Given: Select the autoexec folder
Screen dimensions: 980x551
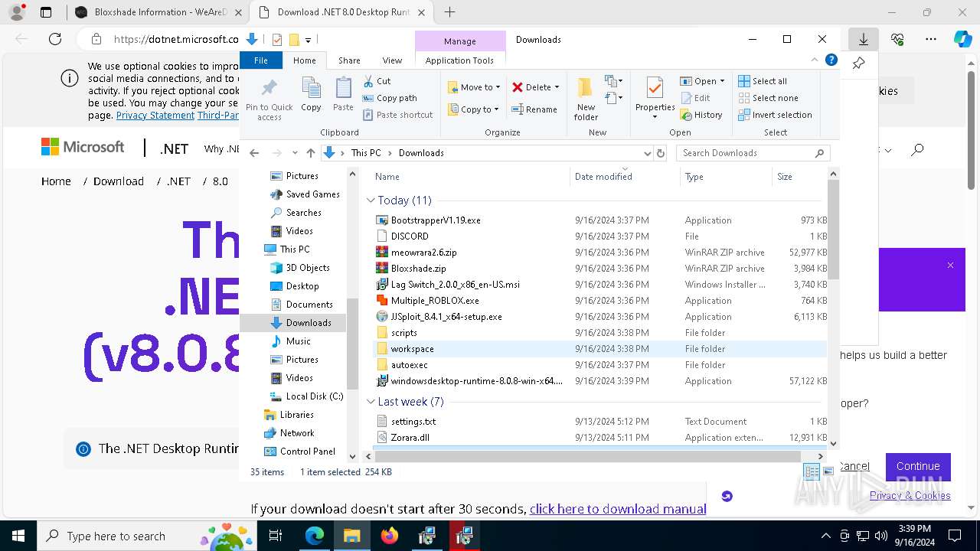Looking at the screenshot, I should point(409,365).
